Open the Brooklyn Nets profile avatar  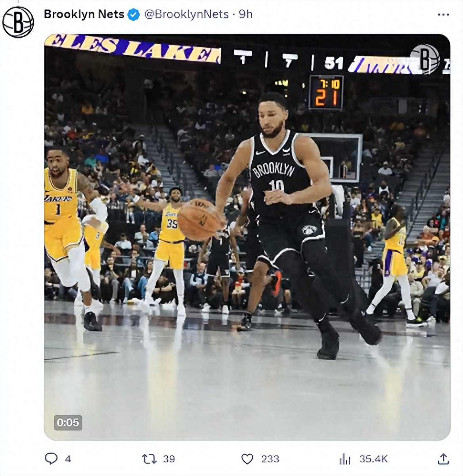click(x=18, y=22)
